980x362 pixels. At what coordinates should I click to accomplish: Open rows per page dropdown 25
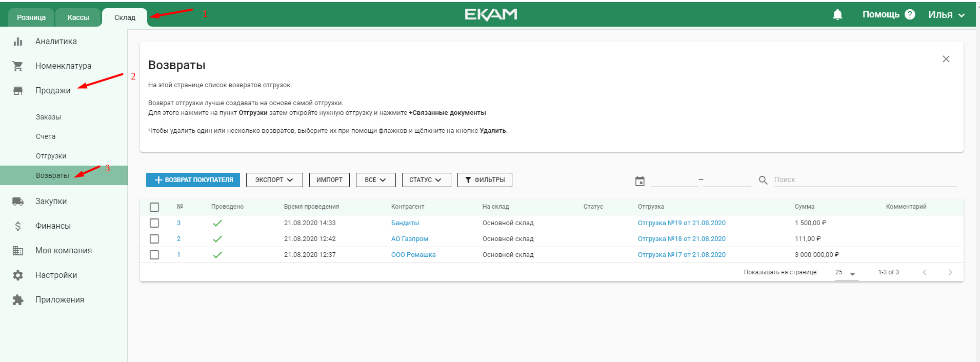click(x=846, y=273)
